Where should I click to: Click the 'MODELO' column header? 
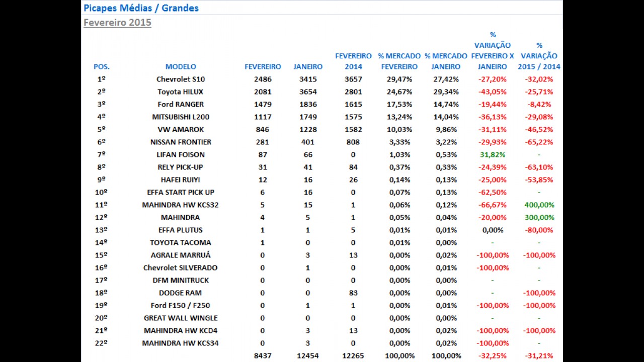(181, 66)
